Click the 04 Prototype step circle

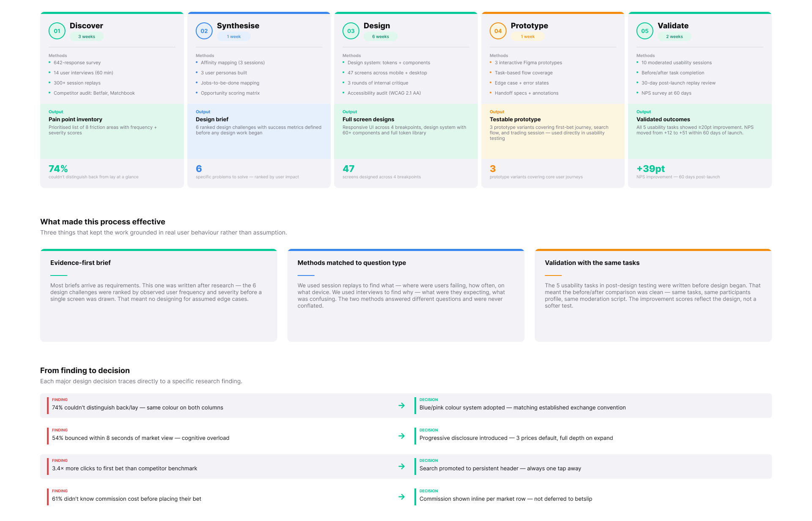[498, 31]
